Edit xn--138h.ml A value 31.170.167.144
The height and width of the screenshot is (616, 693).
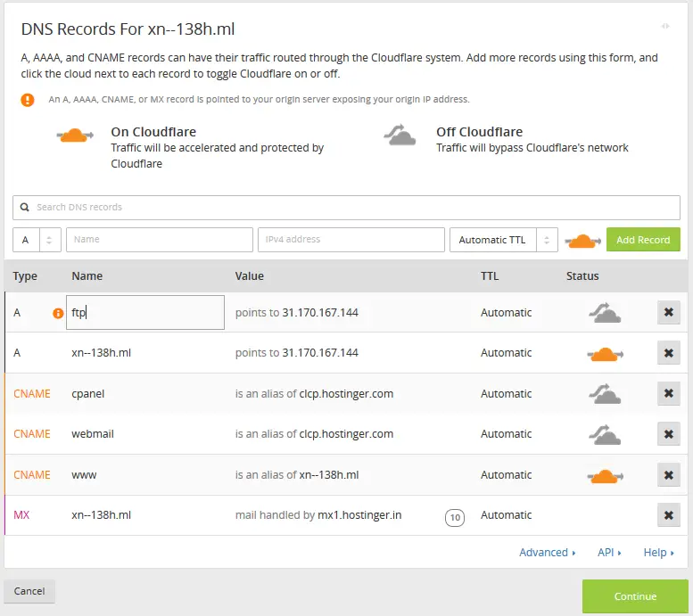(320, 353)
